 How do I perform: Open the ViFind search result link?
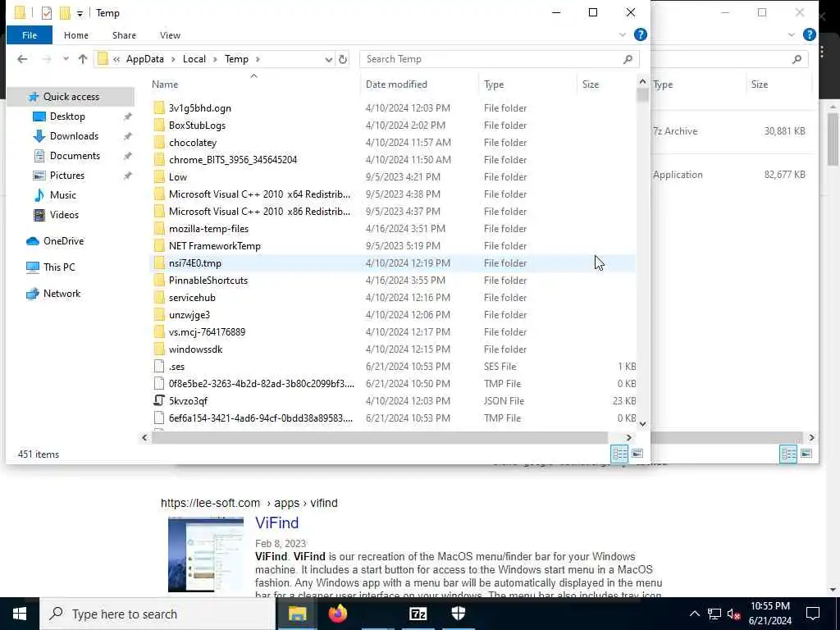[x=276, y=523]
